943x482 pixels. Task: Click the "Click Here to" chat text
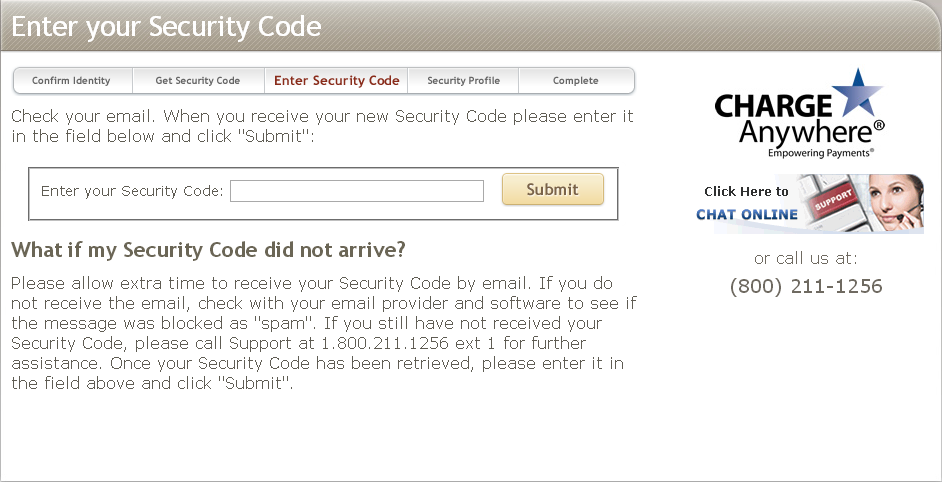[x=746, y=191]
